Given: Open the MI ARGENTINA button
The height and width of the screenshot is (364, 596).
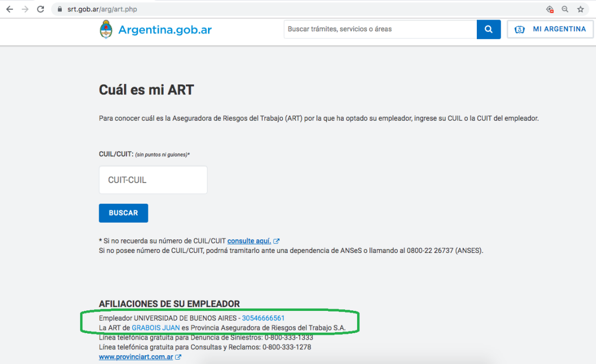Looking at the screenshot, I should [550, 29].
